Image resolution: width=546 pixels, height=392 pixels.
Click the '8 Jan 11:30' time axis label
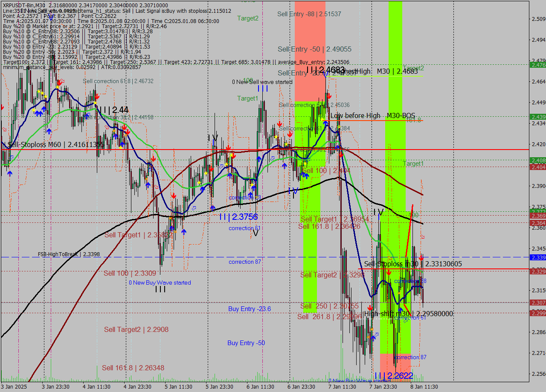point(424,387)
